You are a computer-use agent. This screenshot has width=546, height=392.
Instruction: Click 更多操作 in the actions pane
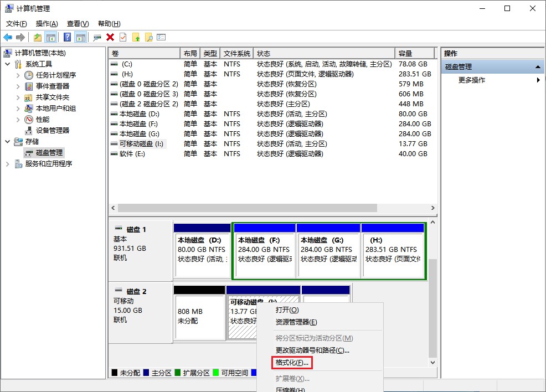(x=471, y=80)
